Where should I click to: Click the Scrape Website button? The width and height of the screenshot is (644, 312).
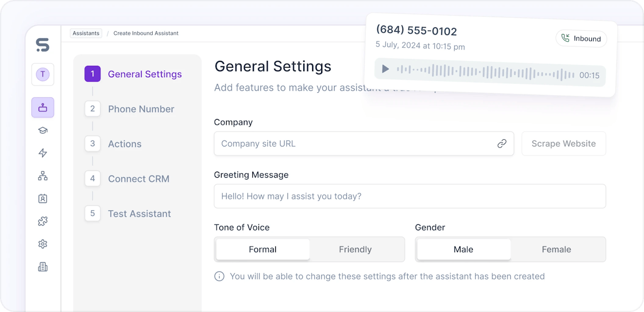pyautogui.click(x=563, y=144)
